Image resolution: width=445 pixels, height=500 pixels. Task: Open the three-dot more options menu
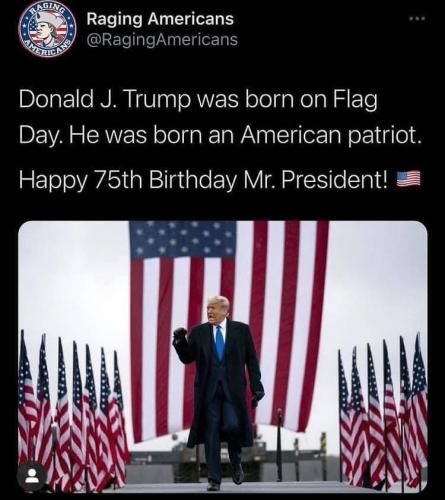(418, 19)
